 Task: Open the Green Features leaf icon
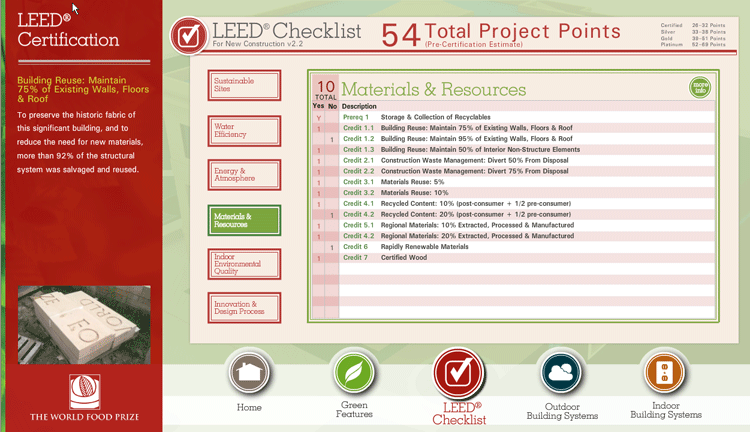coord(354,372)
